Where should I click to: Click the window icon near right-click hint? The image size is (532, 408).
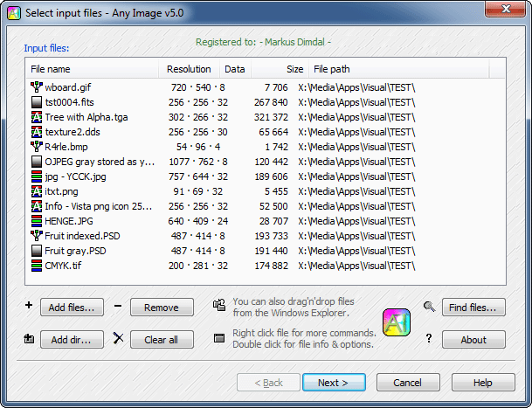(219, 338)
